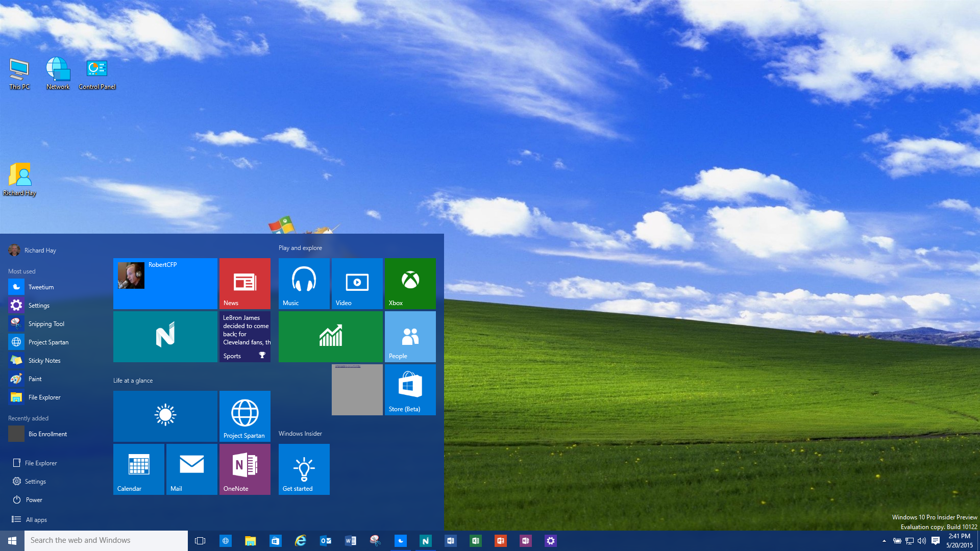Open the OneNote tile
Viewport: 980px width, 551px height.
point(244,469)
